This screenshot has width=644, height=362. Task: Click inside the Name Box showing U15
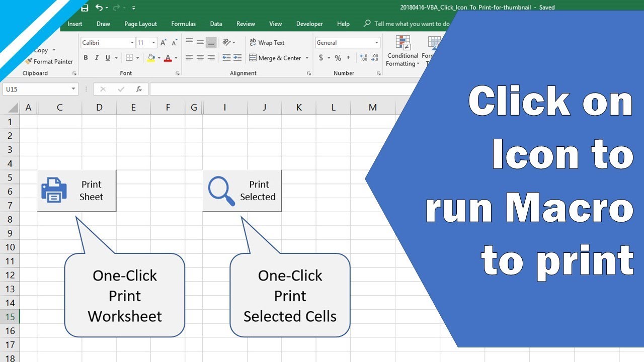(35, 89)
